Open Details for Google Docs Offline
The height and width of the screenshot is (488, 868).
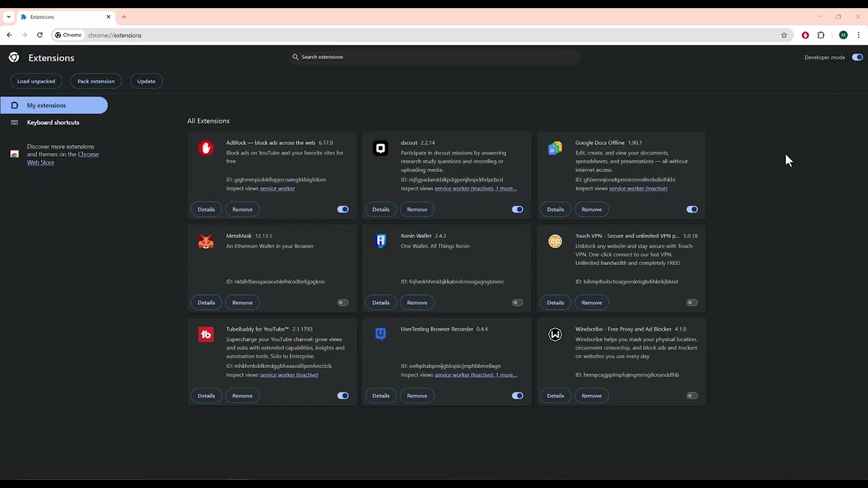click(x=555, y=209)
